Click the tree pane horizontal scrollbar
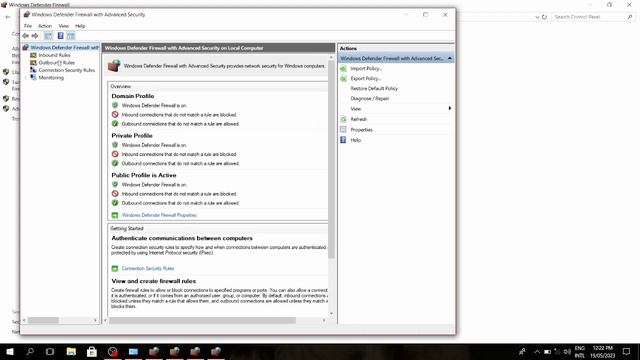This screenshot has width=640, height=360. pyautogui.click(x=43, y=320)
